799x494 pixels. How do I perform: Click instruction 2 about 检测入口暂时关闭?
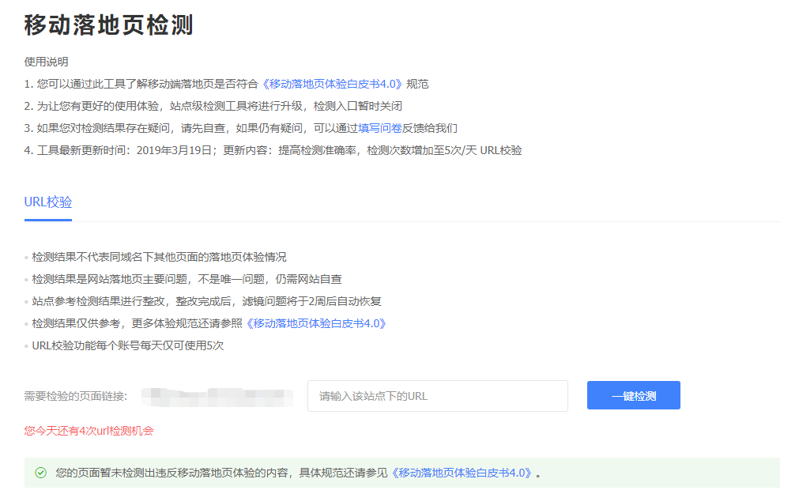(213, 106)
